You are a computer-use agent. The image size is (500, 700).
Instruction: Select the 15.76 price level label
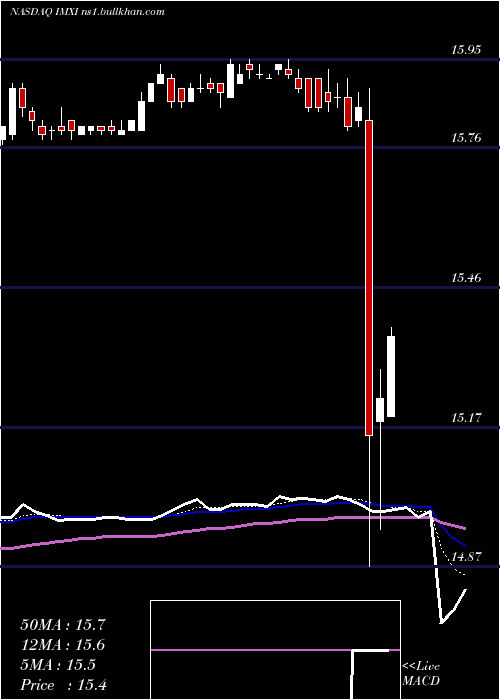[466, 138]
